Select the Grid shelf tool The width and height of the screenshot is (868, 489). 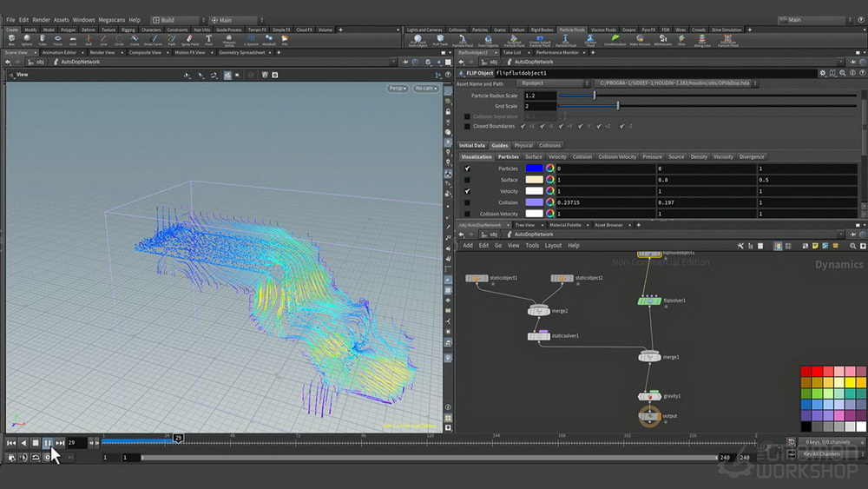coord(73,40)
